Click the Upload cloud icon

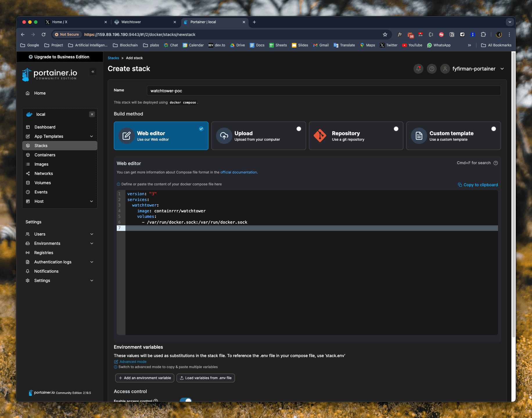[x=224, y=136]
